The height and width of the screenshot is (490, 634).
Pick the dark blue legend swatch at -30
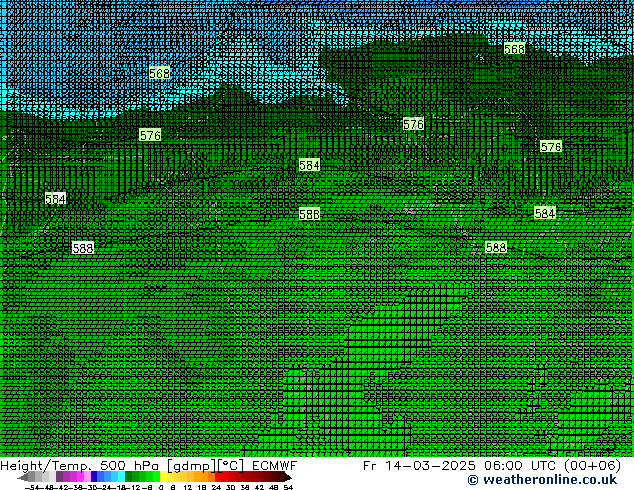(x=94, y=477)
